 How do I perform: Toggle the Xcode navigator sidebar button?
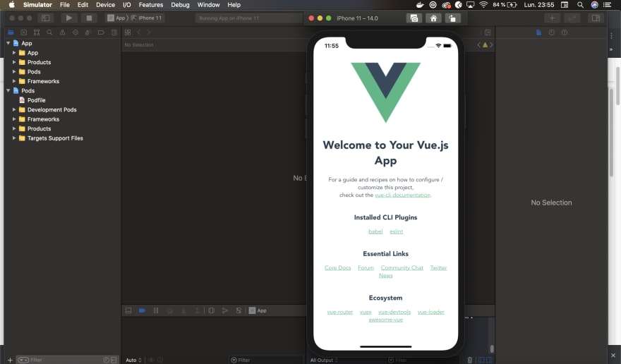coord(46,18)
